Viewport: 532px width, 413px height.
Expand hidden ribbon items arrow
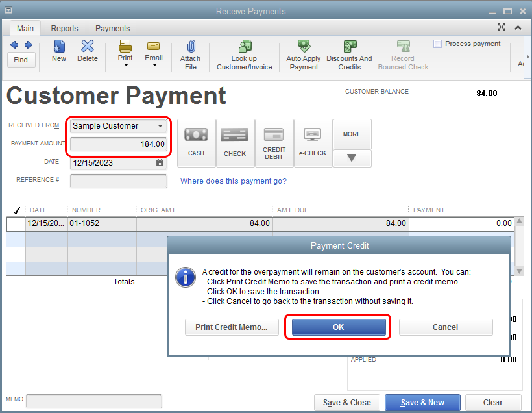tap(527, 56)
